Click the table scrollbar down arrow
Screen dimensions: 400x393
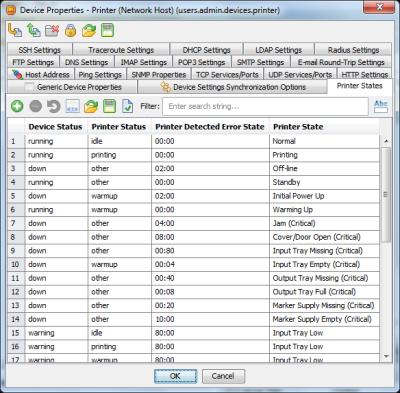pos(386,357)
